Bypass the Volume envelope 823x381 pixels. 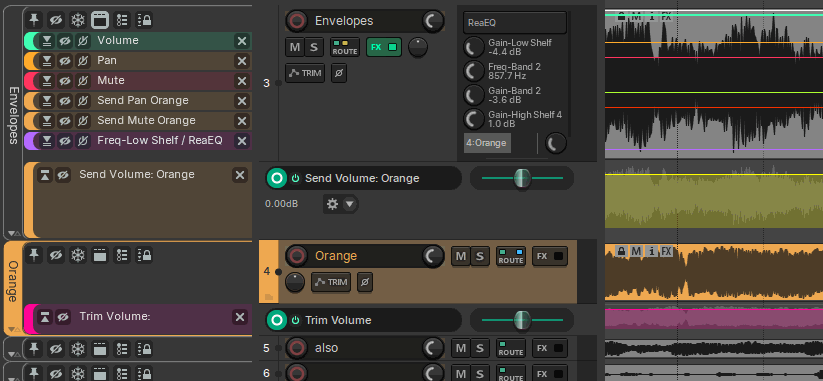coord(82,41)
